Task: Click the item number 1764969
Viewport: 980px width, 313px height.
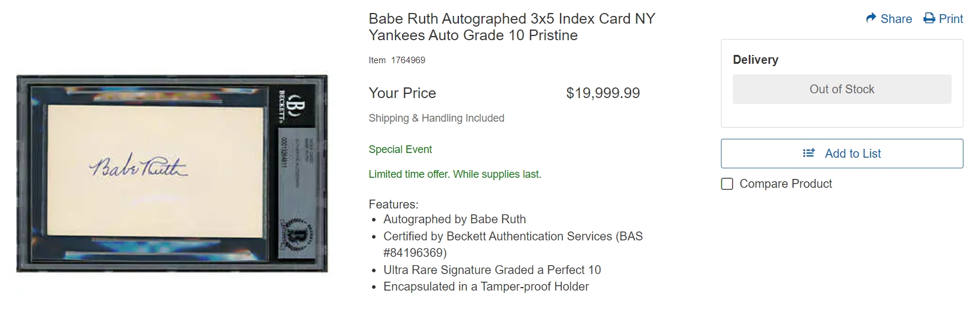Action: [408, 60]
